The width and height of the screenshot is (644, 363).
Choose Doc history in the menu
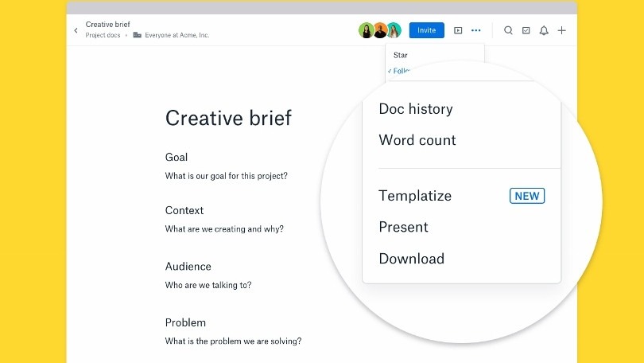point(416,109)
